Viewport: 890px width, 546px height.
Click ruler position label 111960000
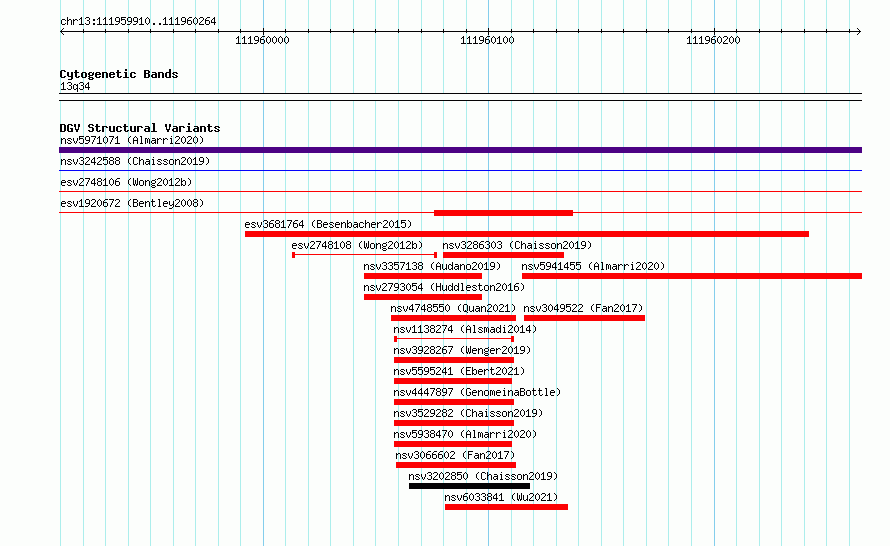(x=262, y=40)
